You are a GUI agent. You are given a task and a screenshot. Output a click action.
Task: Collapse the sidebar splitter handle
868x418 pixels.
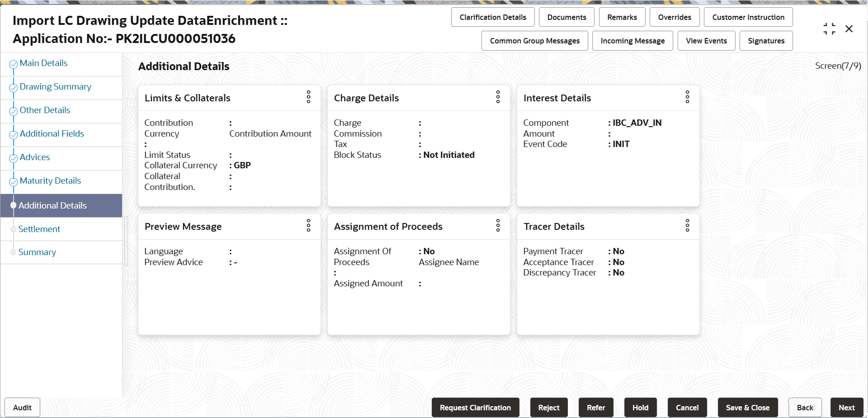coord(126,241)
